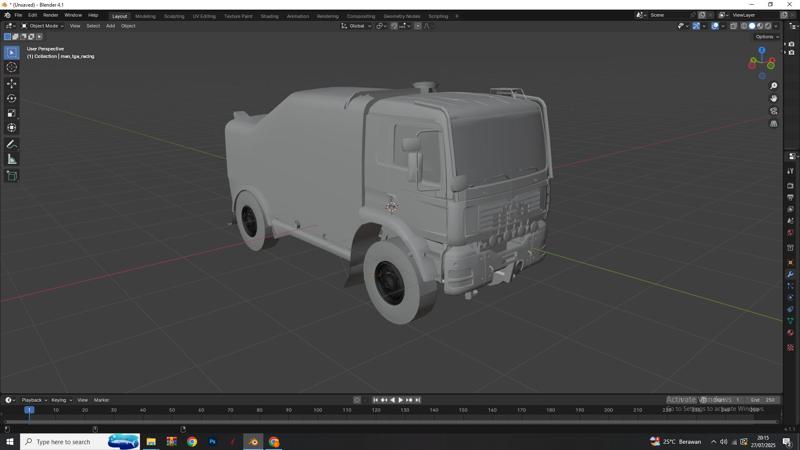The height and width of the screenshot is (450, 800).
Task: Open the File menu
Action: 18,15
